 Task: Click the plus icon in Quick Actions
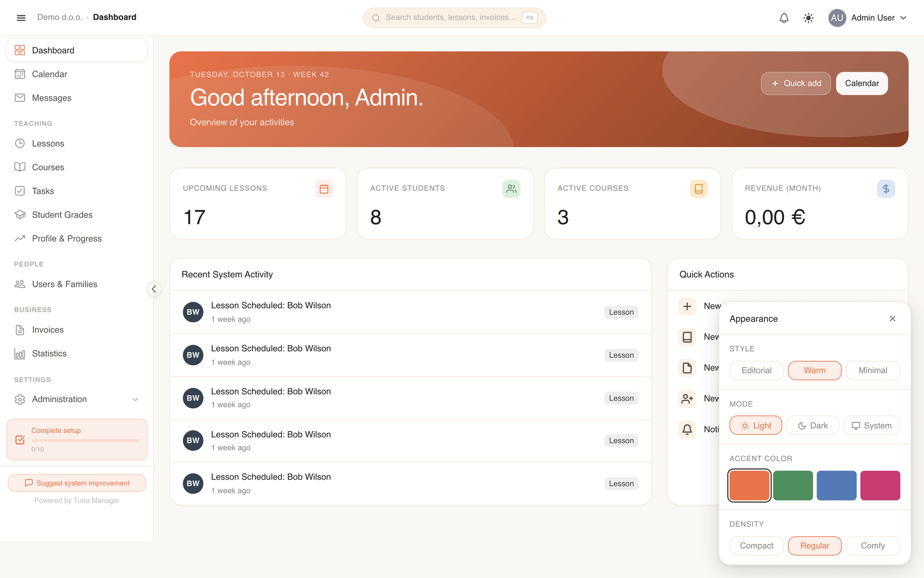click(x=687, y=306)
